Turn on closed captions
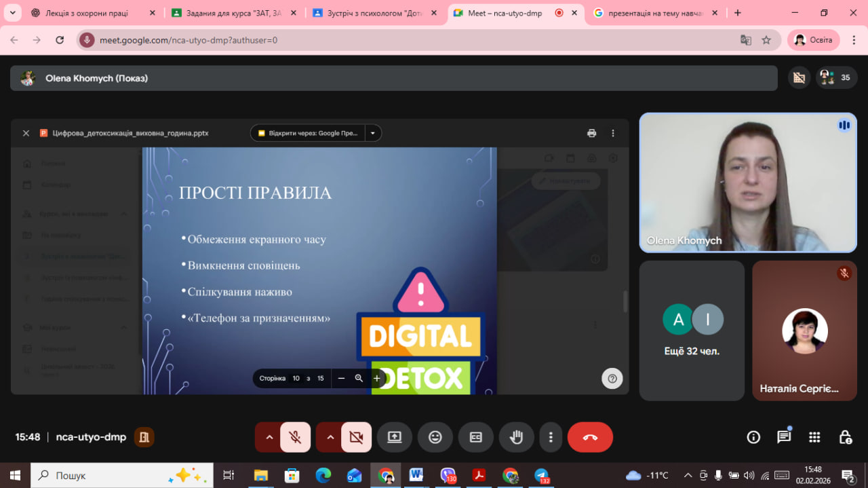This screenshot has width=868, height=488. click(x=476, y=437)
